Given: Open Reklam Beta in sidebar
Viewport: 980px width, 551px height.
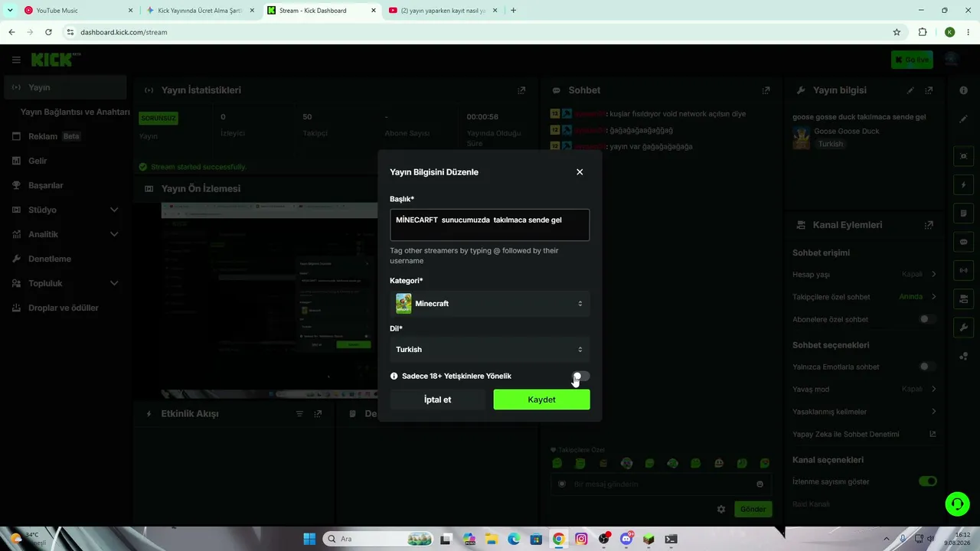Looking at the screenshot, I should point(65,136).
